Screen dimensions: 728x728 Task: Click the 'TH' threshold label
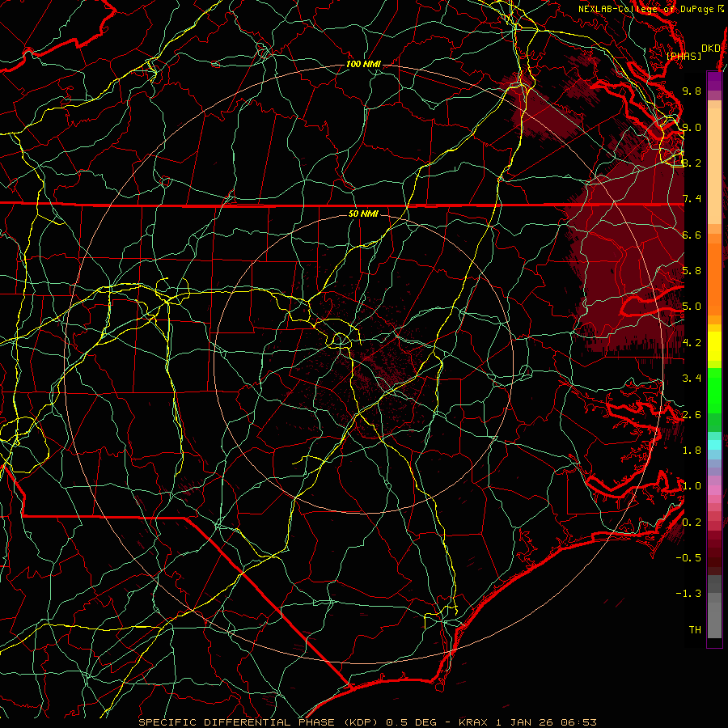695,630
